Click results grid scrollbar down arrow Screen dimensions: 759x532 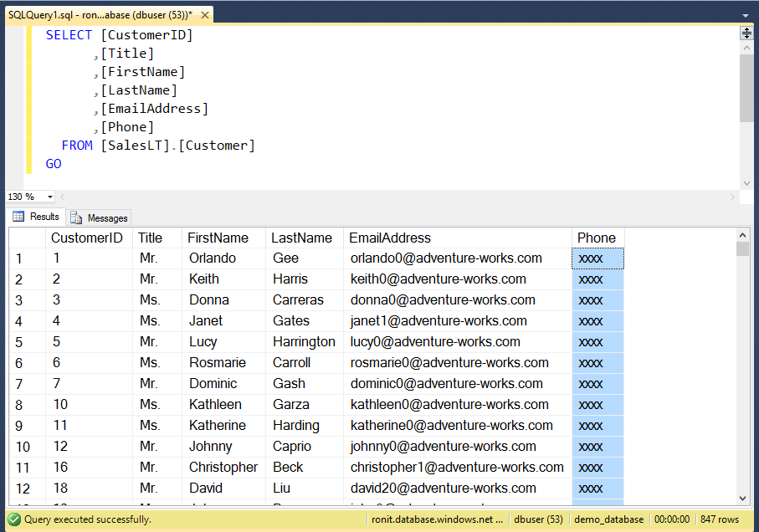tap(742, 498)
